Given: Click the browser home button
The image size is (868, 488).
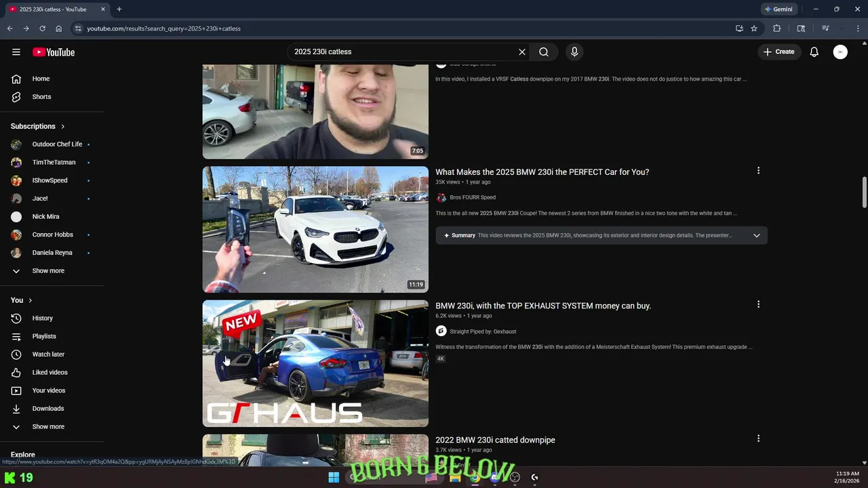Looking at the screenshot, I should click(58, 28).
